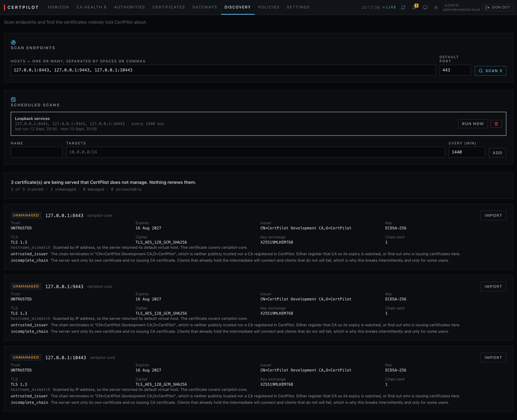The width and height of the screenshot is (517, 420).
Task: Focus the hosts input field
Action: (x=223, y=70)
